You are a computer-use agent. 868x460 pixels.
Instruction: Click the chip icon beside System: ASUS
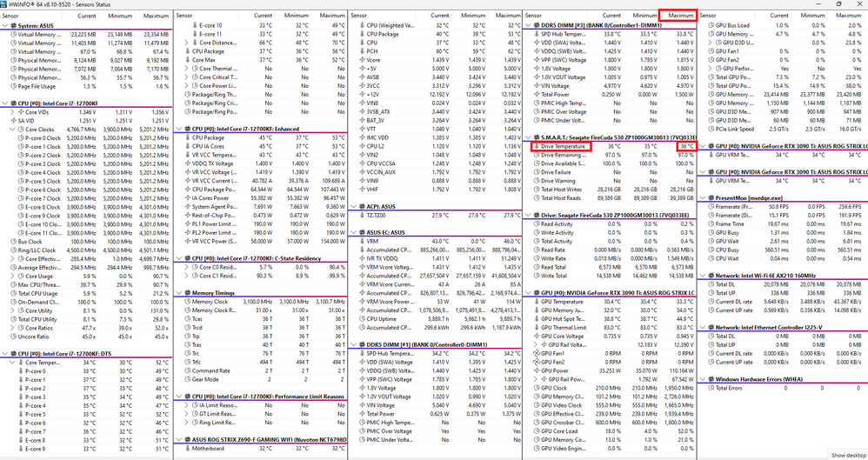tap(13, 25)
